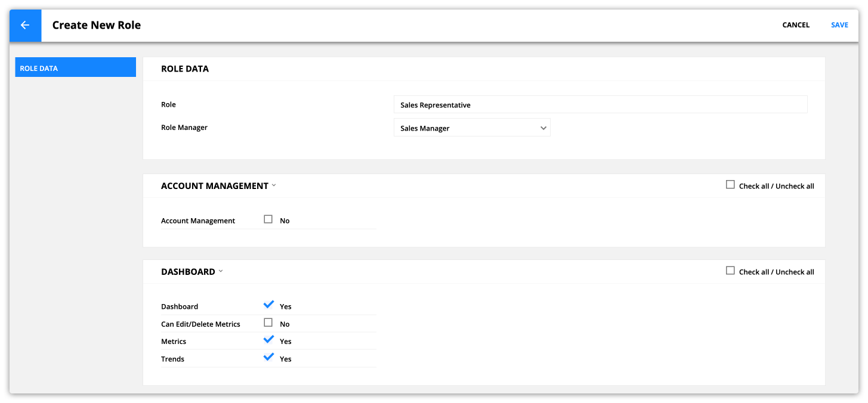Open the Role Manager dropdown
Image resolution: width=868 pixels, height=403 pixels.
pyautogui.click(x=472, y=128)
